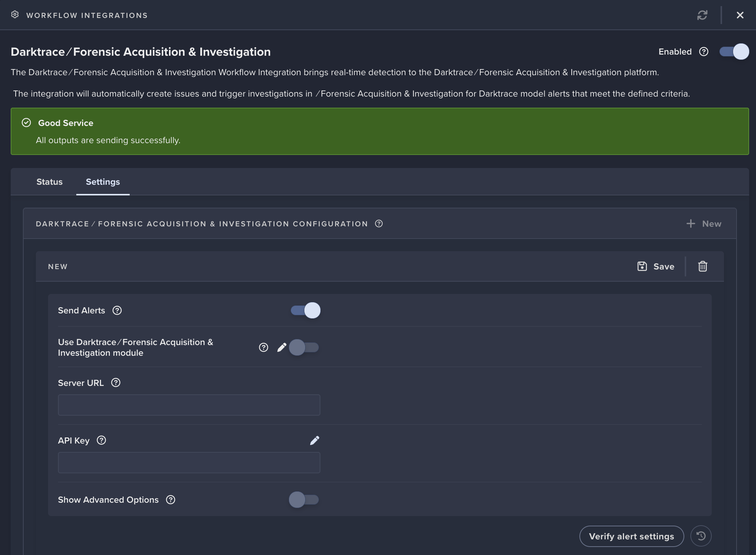Turn off the Send Alerts toggle

305,311
